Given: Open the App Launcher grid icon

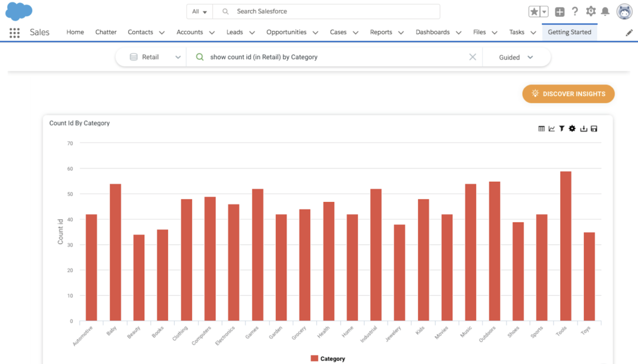Looking at the screenshot, I should click(15, 33).
